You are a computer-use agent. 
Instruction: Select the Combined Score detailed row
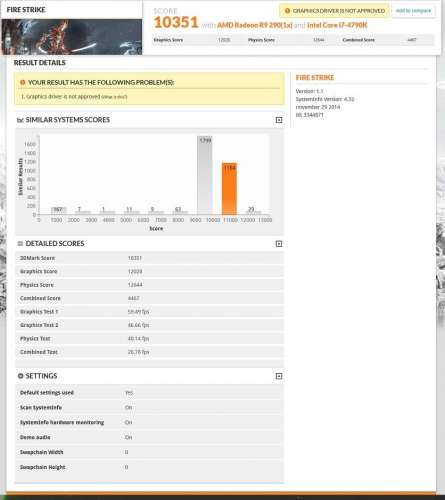(x=149, y=298)
